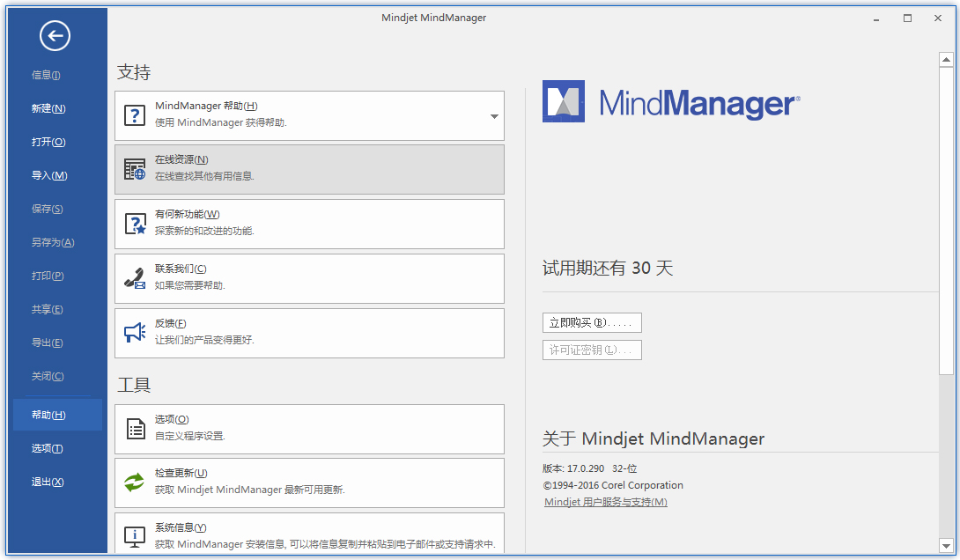Click the System Info monitor icon
Screen dimensions: 960x560
[135, 537]
